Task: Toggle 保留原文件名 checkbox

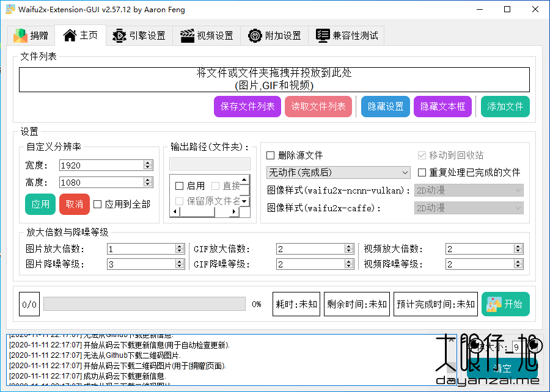Action: [x=208, y=201]
